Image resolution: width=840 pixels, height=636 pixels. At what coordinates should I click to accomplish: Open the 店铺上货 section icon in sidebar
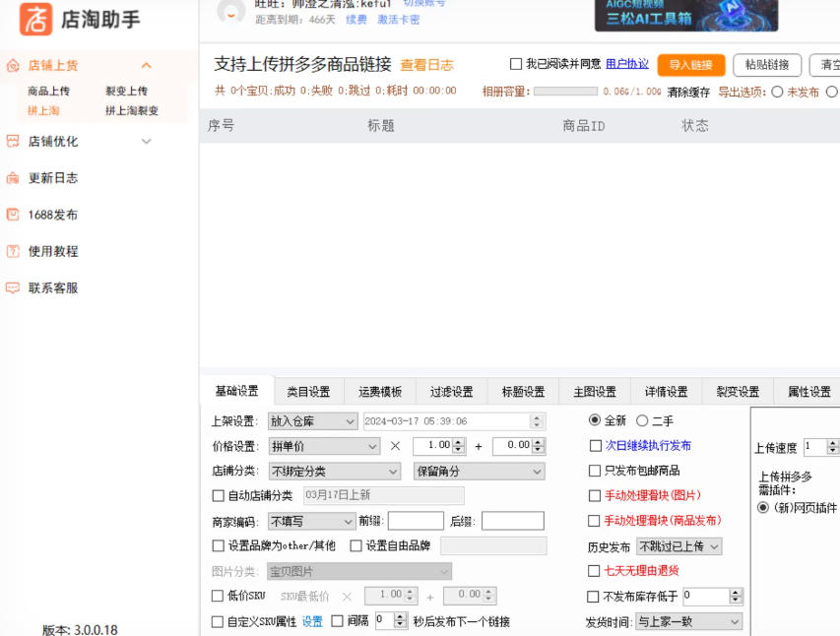click(14, 65)
